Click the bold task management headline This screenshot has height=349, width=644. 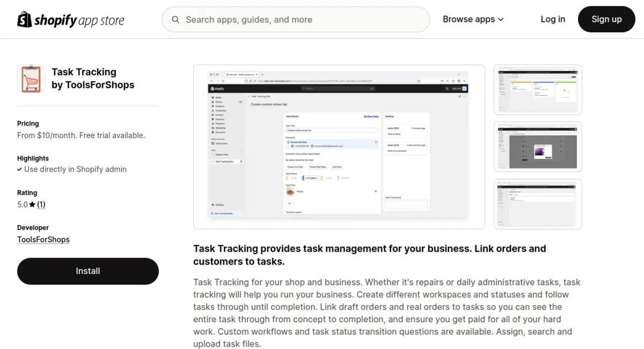pos(370,255)
